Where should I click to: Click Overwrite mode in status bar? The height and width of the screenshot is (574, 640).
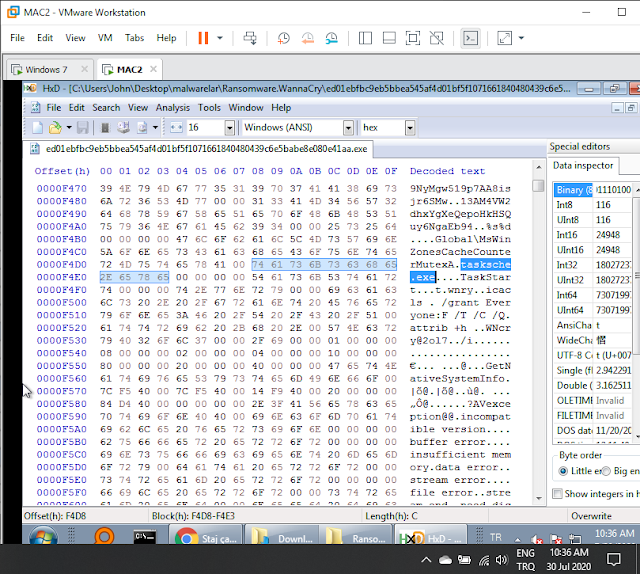(591, 516)
